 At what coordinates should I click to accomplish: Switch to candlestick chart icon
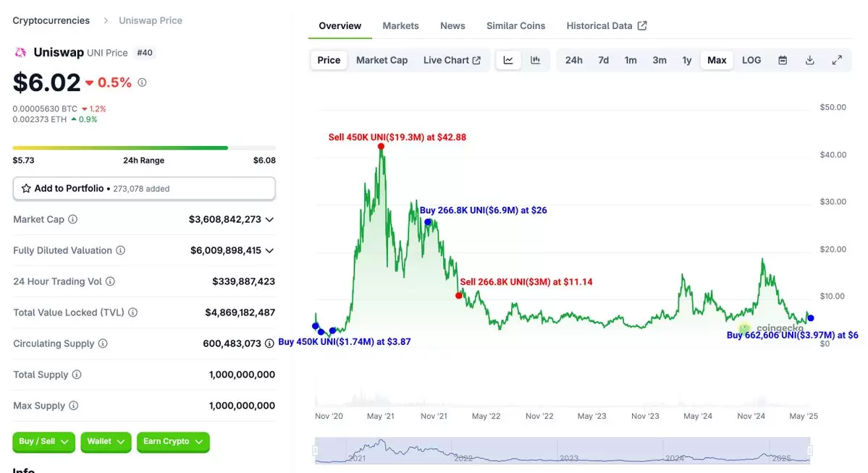[x=535, y=60]
